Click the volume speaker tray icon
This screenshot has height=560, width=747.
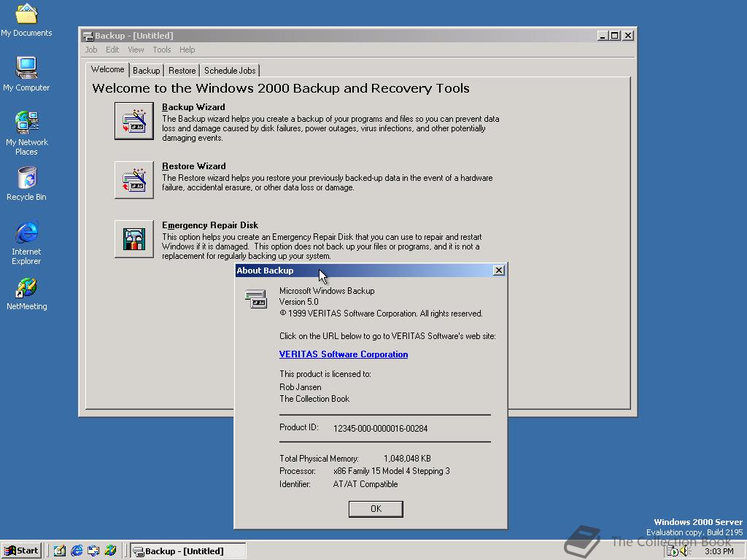(685, 551)
